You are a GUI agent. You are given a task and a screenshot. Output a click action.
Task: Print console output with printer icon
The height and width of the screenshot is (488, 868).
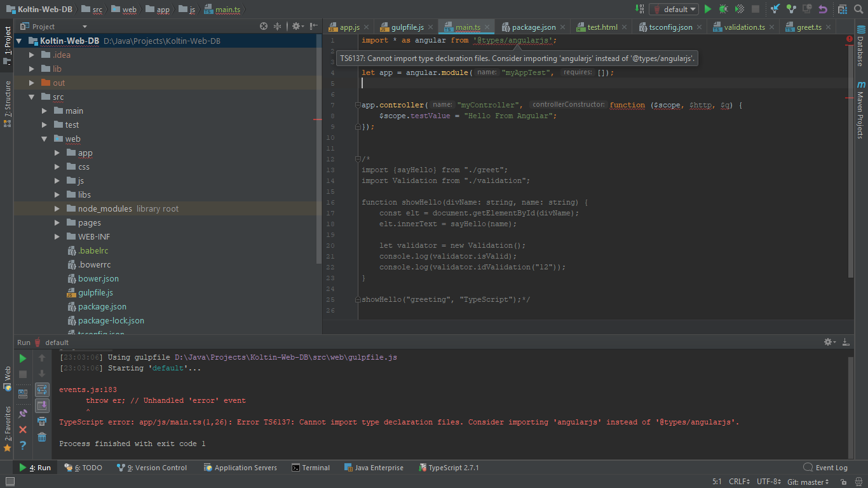pyautogui.click(x=42, y=421)
